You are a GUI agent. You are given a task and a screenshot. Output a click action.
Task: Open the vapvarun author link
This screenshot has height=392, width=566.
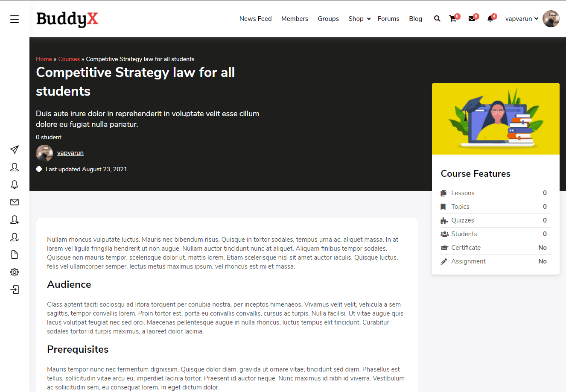coord(70,153)
